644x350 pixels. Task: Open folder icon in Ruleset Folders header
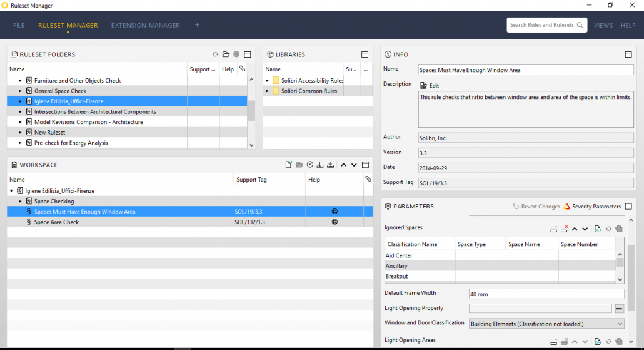[226, 54]
